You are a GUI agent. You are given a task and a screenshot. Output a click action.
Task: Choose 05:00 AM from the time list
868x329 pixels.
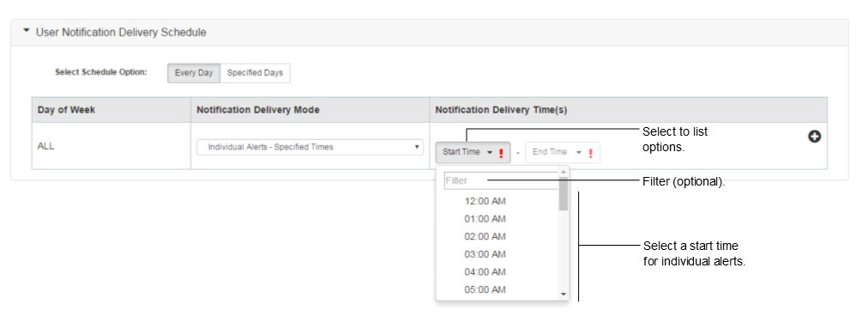coord(485,289)
